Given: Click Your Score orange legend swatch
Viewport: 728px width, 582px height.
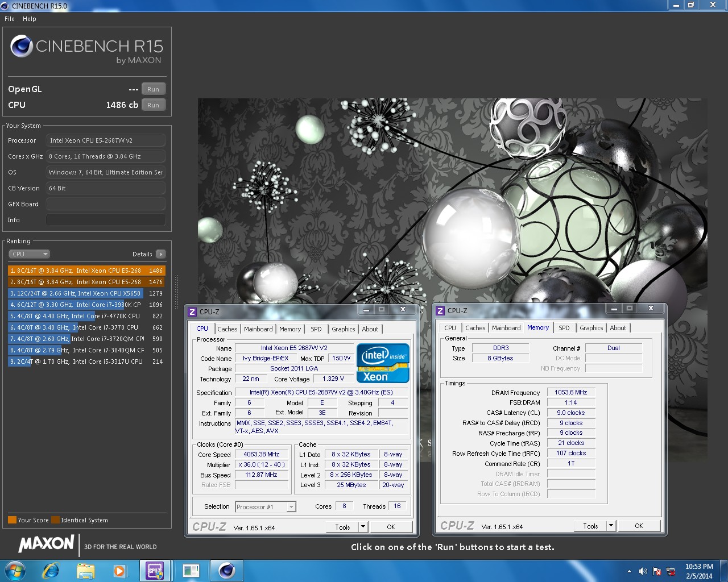Looking at the screenshot, I should (12, 520).
